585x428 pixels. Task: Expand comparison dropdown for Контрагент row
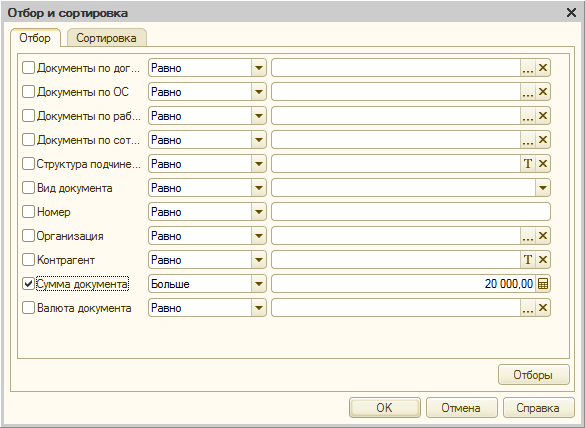tap(259, 260)
